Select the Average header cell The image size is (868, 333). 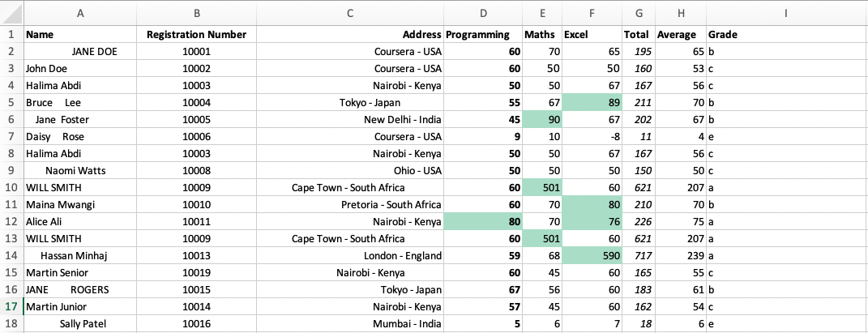tap(681, 34)
